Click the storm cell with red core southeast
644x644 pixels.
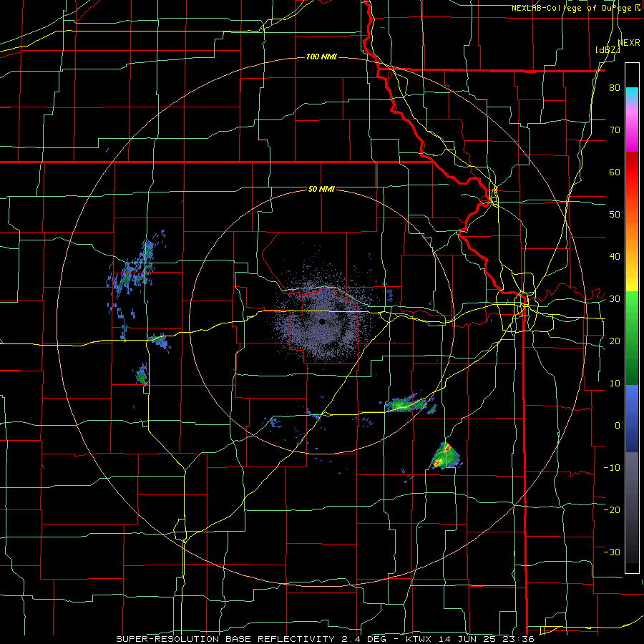tap(446, 455)
